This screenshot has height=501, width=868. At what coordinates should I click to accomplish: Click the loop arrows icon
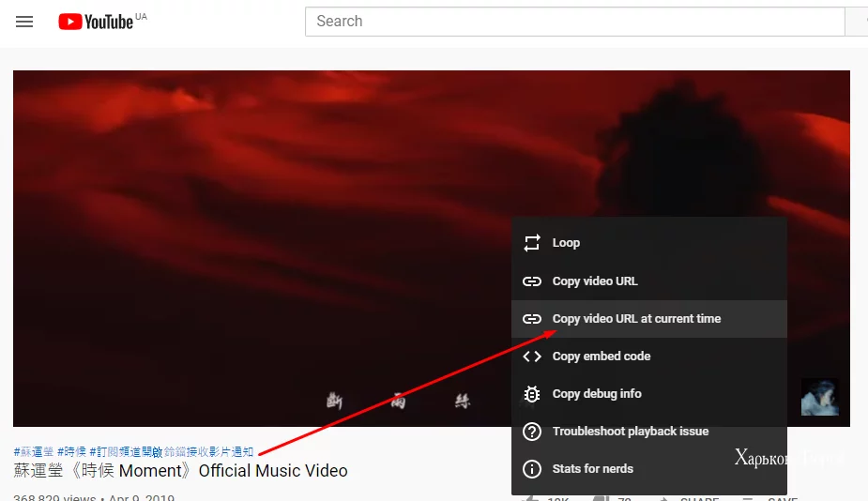(x=532, y=243)
